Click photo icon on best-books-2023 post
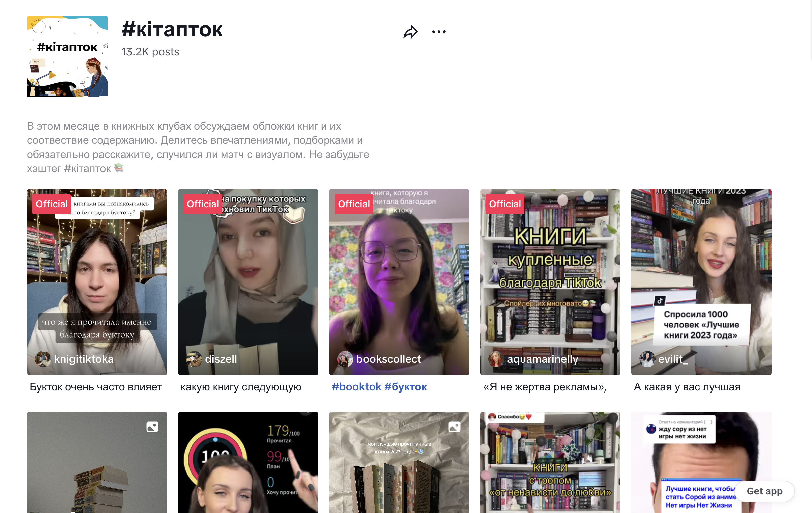Viewport: 812px width, 513px height. [455, 427]
